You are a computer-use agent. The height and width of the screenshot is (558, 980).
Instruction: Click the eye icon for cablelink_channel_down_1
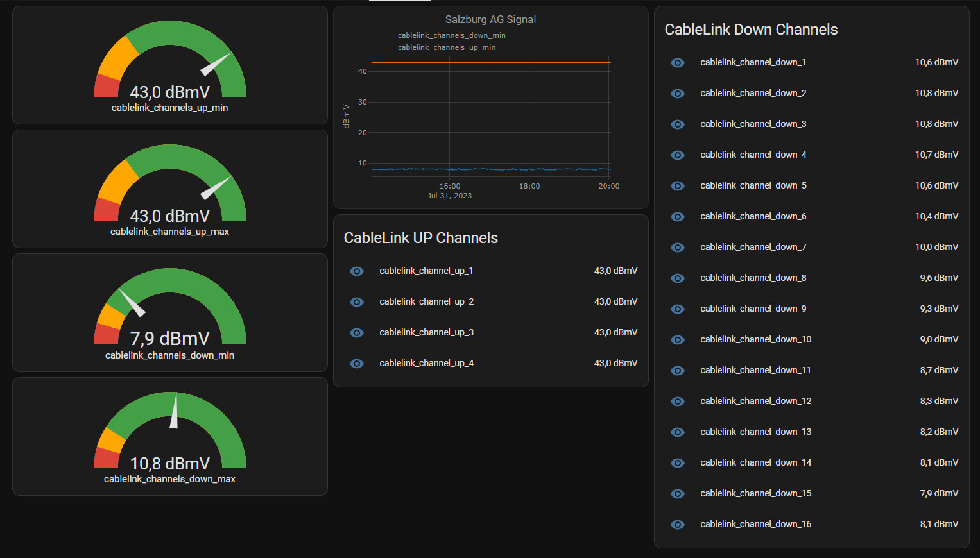pyautogui.click(x=678, y=63)
